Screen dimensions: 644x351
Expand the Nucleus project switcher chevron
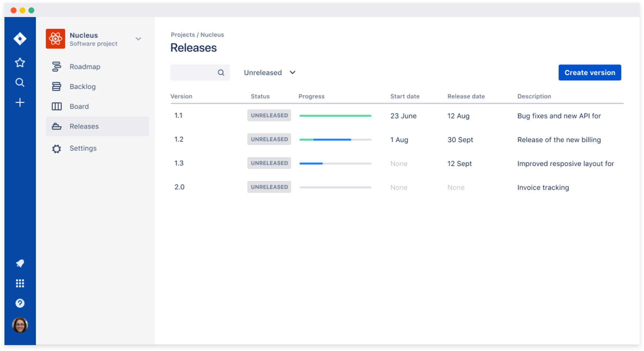point(138,39)
